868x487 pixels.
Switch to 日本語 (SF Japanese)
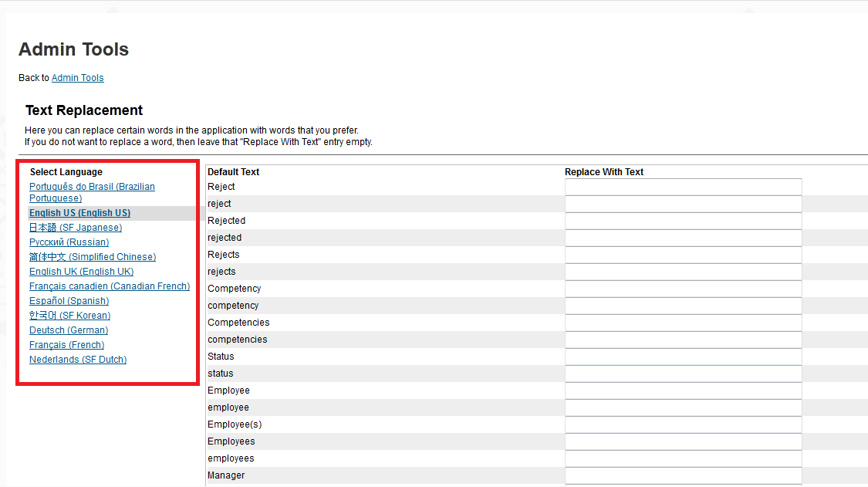click(76, 228)
